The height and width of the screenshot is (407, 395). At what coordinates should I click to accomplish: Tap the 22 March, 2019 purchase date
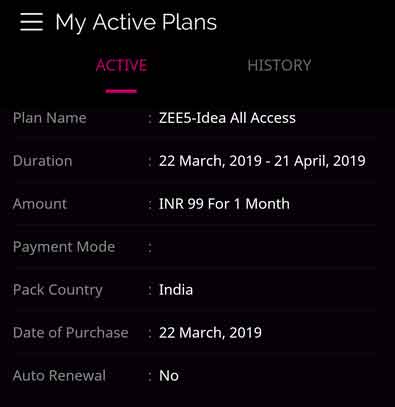(x=210, y=333)
